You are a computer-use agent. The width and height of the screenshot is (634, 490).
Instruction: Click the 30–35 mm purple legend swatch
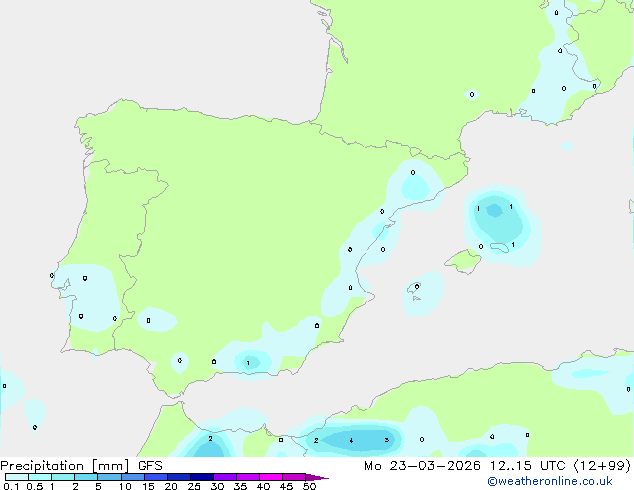click(x=225, y=477)
